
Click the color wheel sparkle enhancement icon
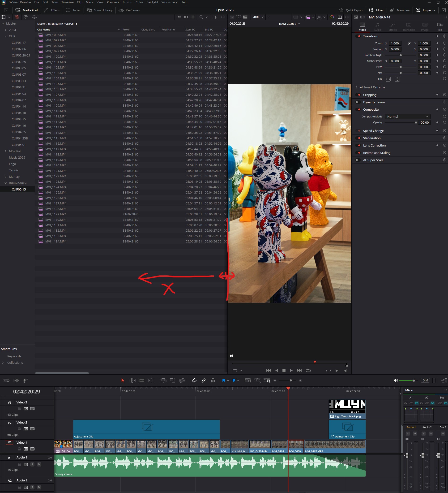tap(332, 17)
